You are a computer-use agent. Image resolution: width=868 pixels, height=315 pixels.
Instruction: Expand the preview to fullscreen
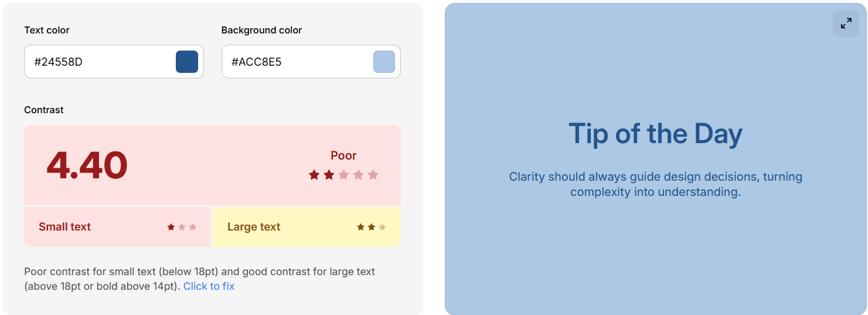point(846,23)
